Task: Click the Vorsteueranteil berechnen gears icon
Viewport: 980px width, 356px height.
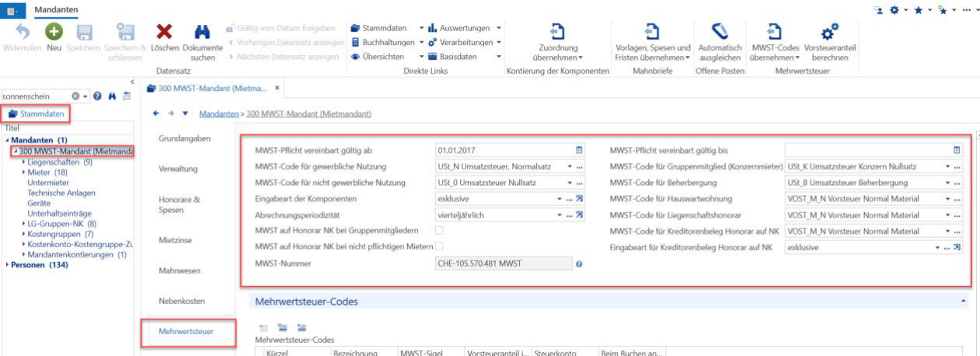Action: point(829,31)
